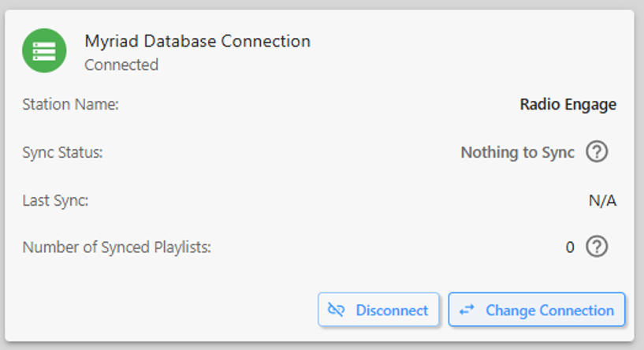This screenshot has width=644, height=350.
Task: Click the word Disconnect inside its button
Action: coord(392,310)
